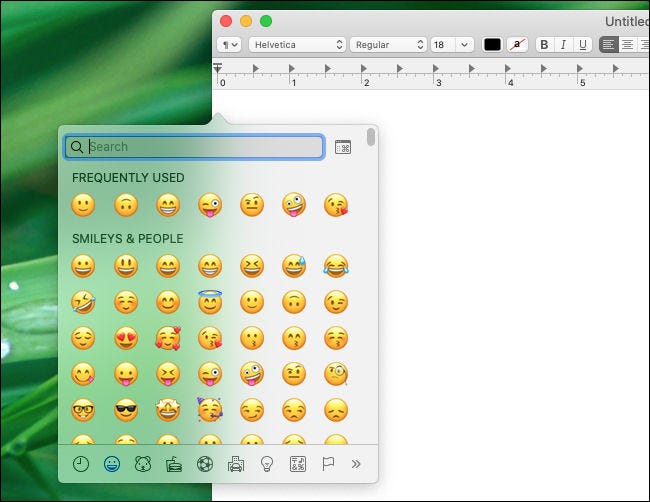This screenshot has width=650, height=502.
Task: Insert smiling face with halo emoji
Action: [210, 302]
